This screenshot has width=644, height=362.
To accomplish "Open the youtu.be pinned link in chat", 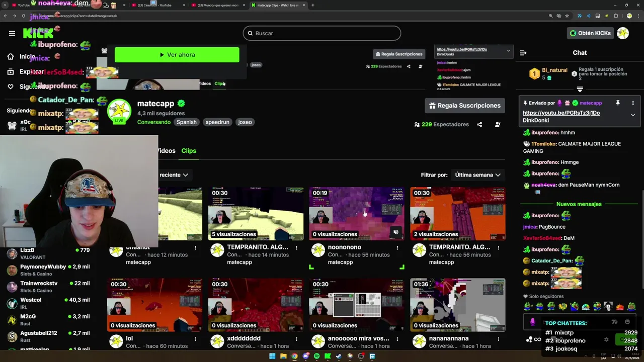I will coord(561,113).
